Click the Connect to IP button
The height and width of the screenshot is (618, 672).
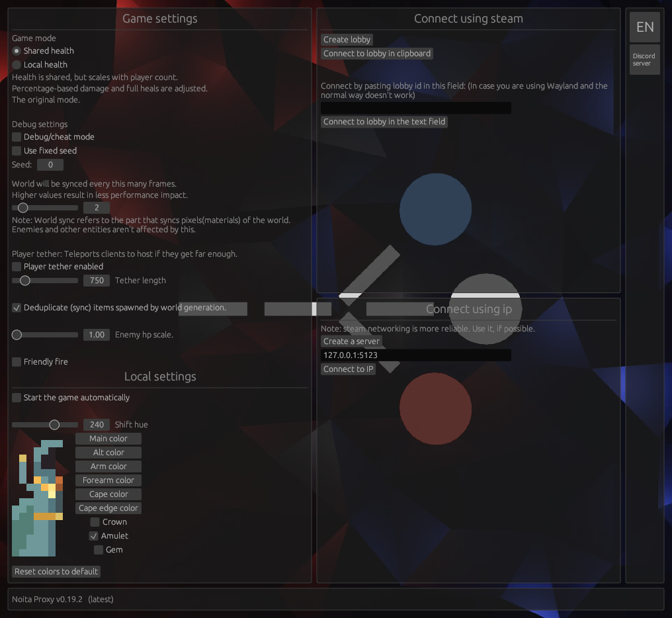[348, 369]
